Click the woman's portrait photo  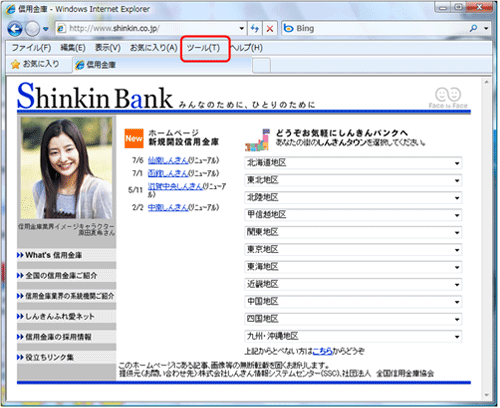coord(67,168)
